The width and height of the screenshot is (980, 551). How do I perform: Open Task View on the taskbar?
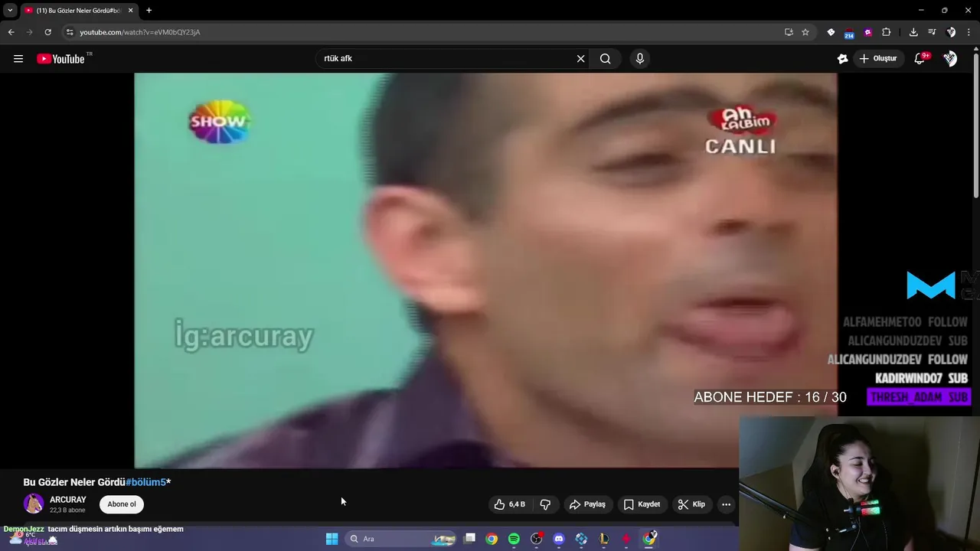tap(469, 539)
